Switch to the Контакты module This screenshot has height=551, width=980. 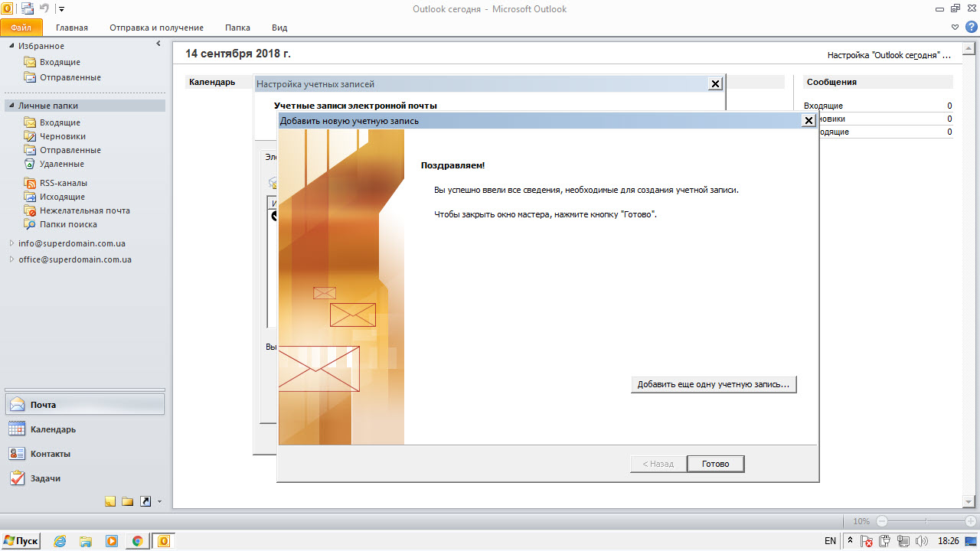coord(84,454)
